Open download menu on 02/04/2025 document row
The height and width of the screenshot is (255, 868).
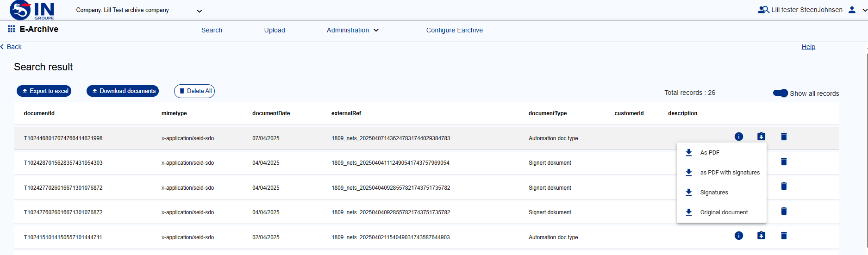tap(761, 236)
